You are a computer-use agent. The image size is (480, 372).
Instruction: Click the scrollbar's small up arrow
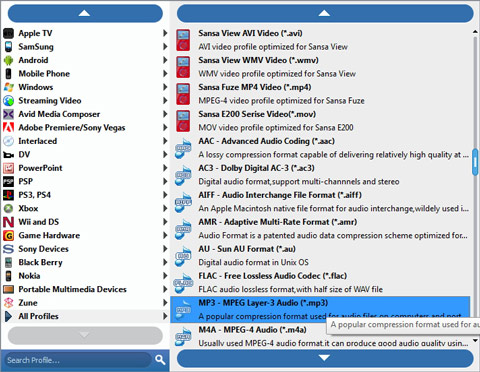pos(475,32)
